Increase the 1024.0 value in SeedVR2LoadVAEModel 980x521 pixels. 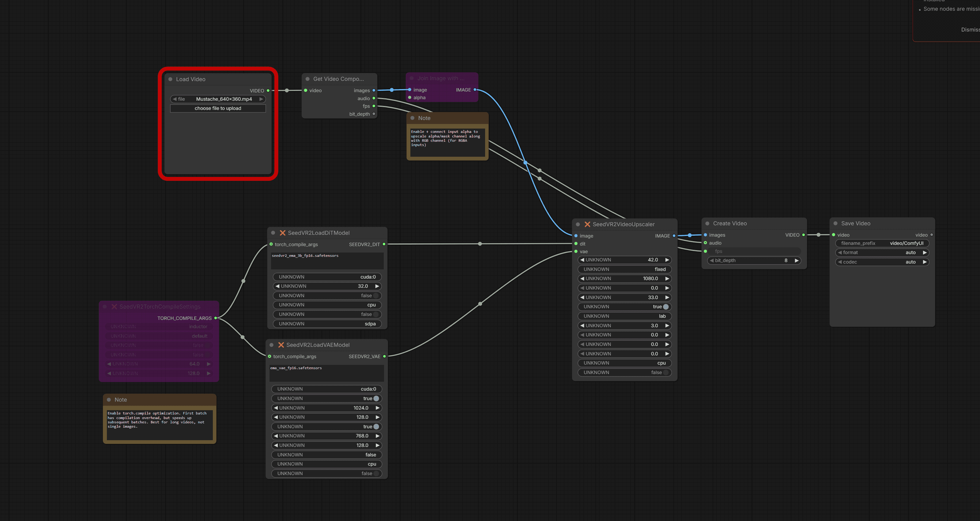[x=377, y=408]
